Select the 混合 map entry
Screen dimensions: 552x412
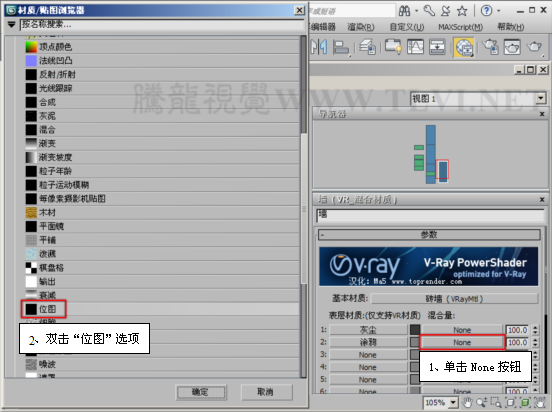[x=162, y=130]
